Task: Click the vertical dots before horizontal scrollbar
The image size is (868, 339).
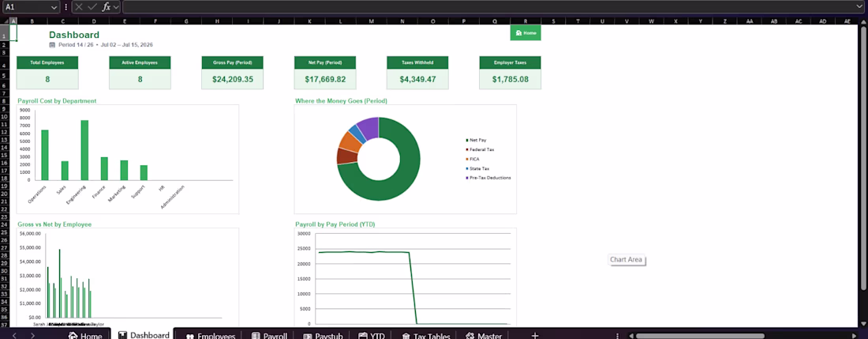Action: click(617, 335)
